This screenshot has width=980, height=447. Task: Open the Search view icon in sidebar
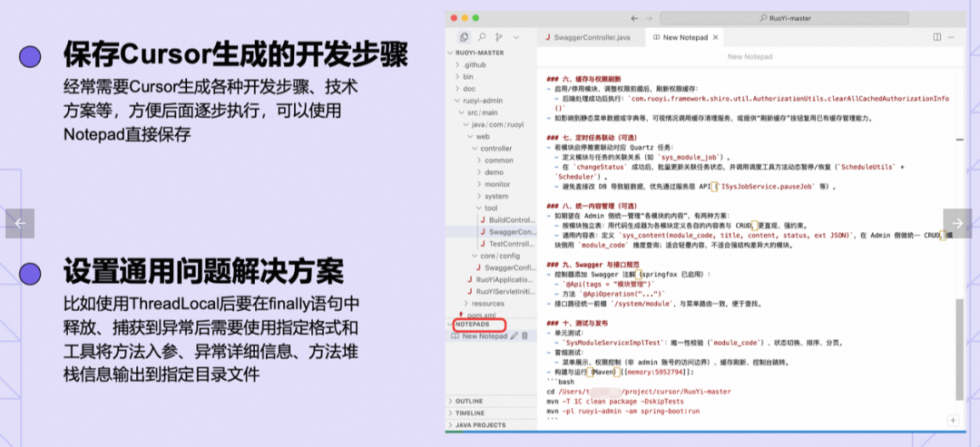(482, 37)
